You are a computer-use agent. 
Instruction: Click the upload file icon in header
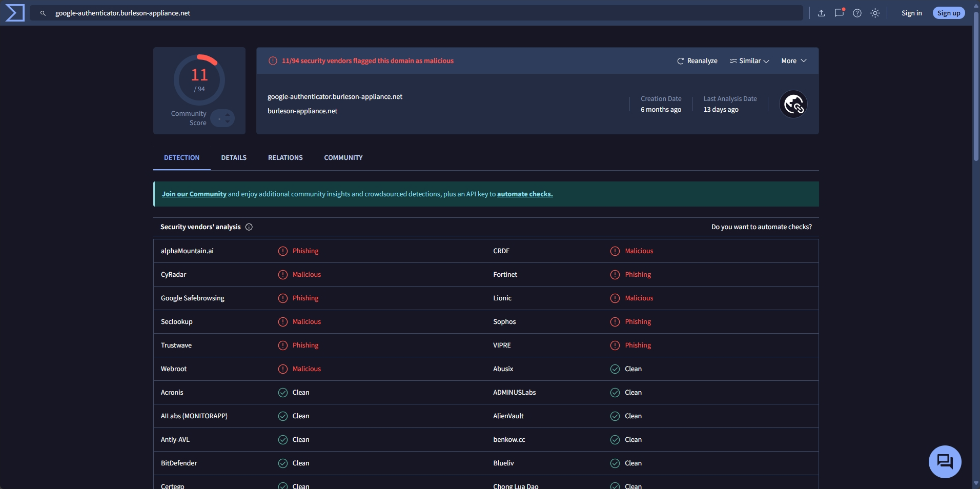[x=821, y=13]
